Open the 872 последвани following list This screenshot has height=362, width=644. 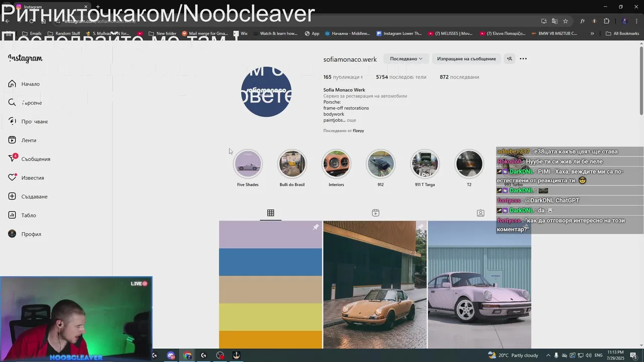(459, 77)
